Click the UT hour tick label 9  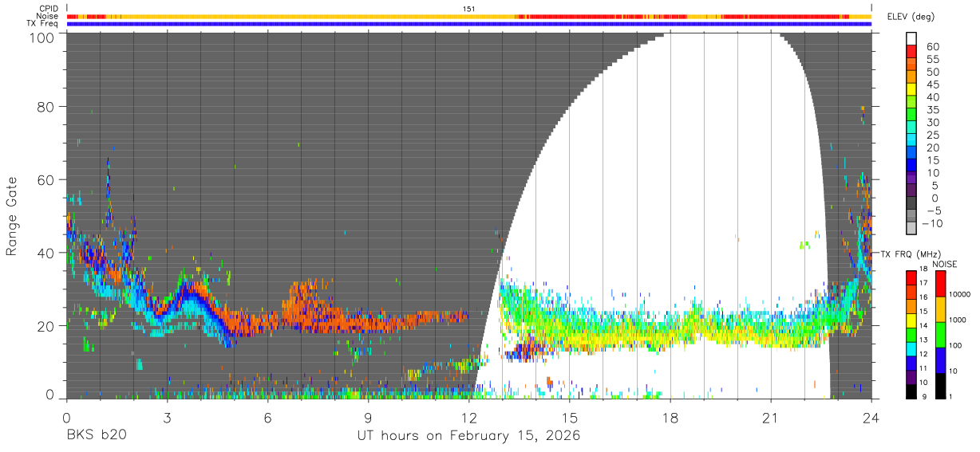368,417
